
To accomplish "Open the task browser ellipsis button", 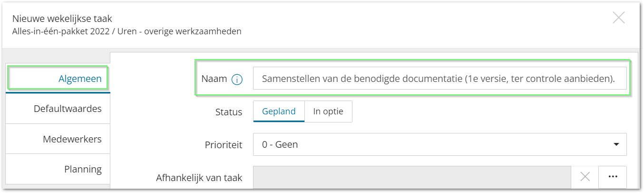I will coord(613,177).
